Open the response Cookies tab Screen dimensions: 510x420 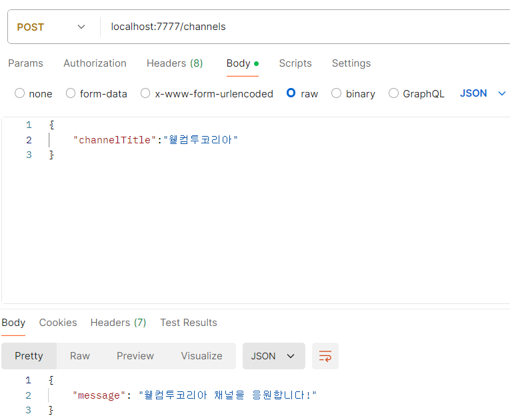pyautogui.click(x=58, y=323)
